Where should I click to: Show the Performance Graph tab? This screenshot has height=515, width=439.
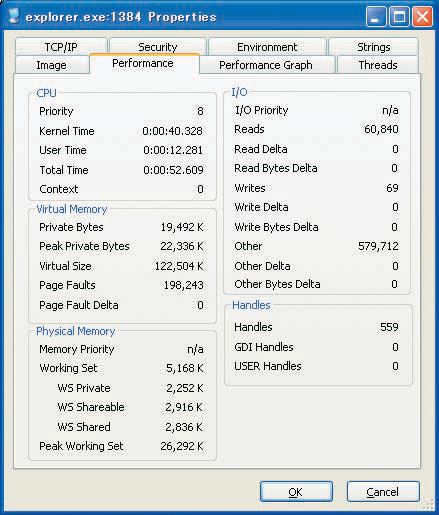click(266, 65)
